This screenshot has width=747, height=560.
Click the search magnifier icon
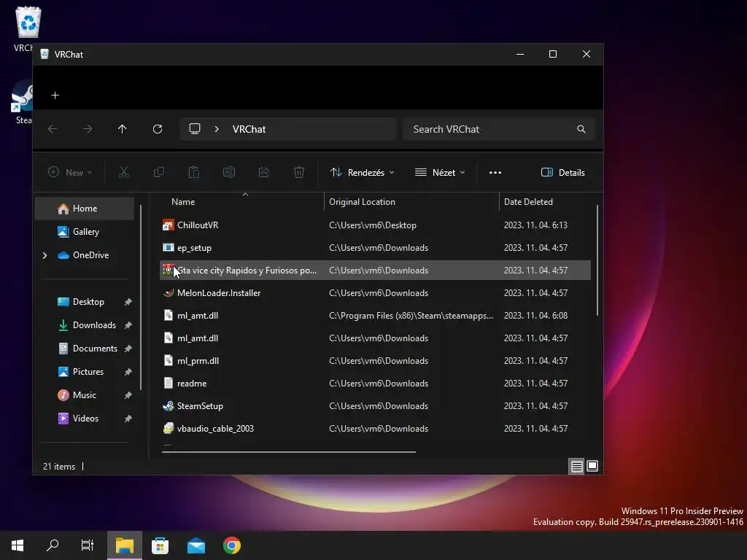[581, 129]
